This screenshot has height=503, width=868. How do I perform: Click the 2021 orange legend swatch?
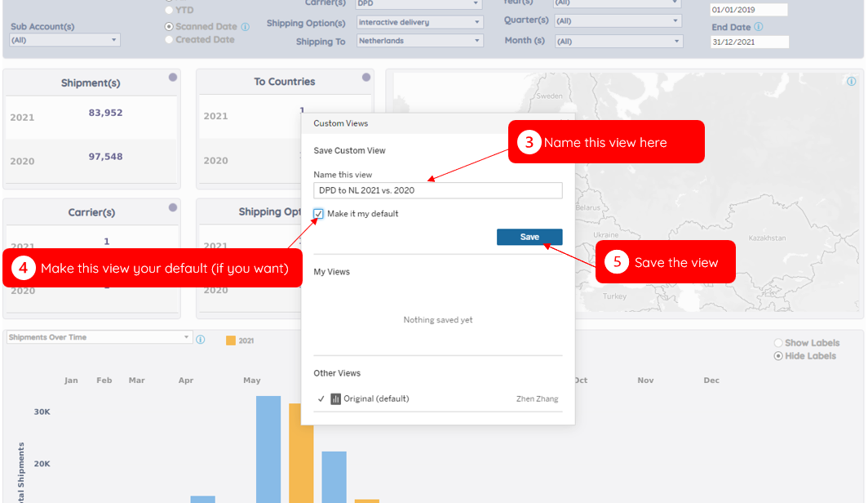click(x=231, y=341)
